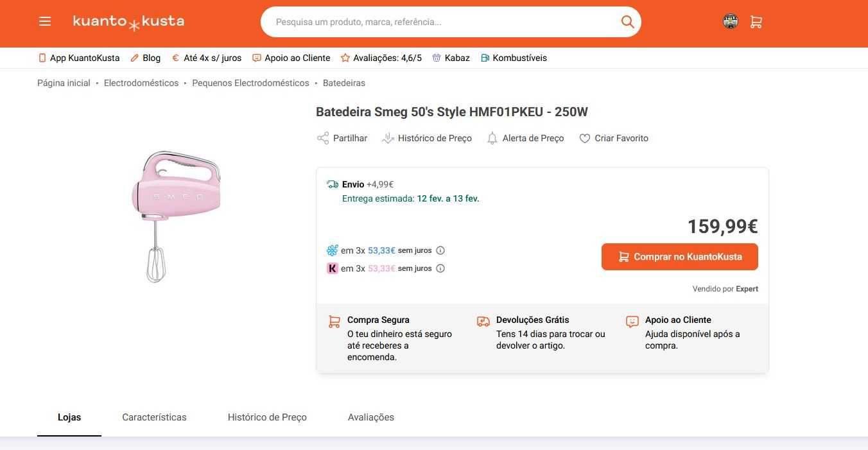Open Avaliações: 4,6/5 link
This screenshot has height=450, width=868.
click(x=381, y=58)
